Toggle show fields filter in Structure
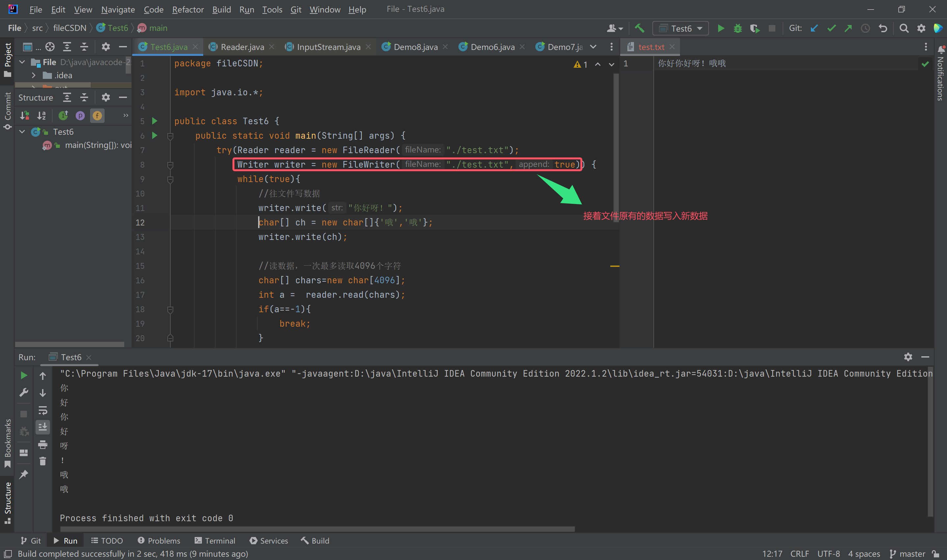Screen dimensions: 947x560 point(97,115)
